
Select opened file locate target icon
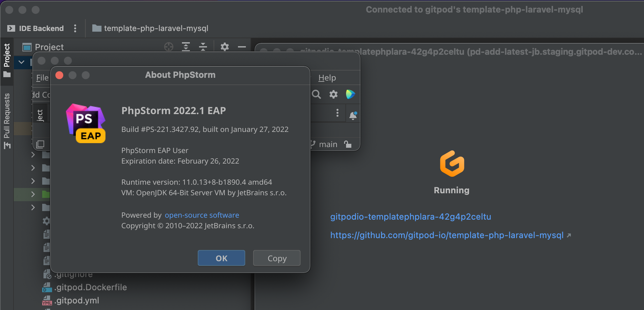click(169, 47)
